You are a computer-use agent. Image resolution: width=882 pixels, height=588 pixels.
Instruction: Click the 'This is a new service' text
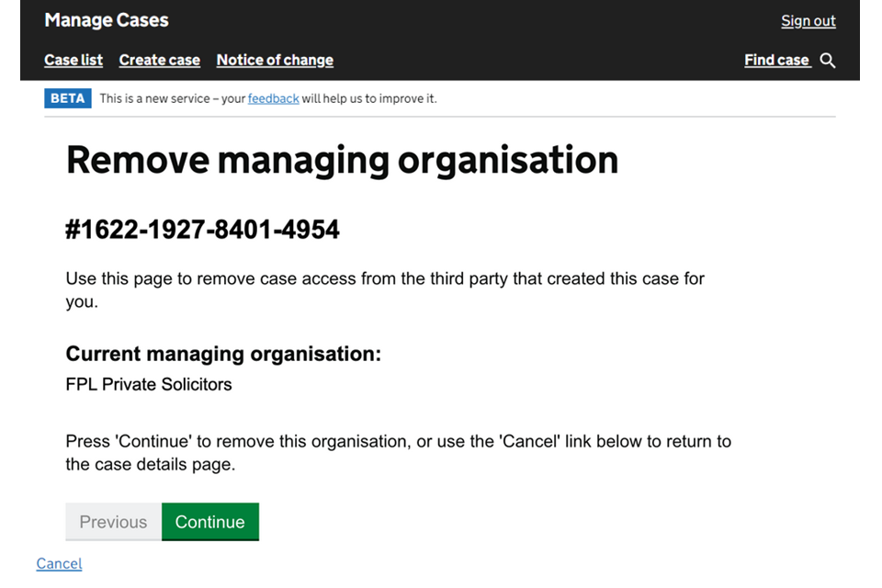click(x=173, y=98)
